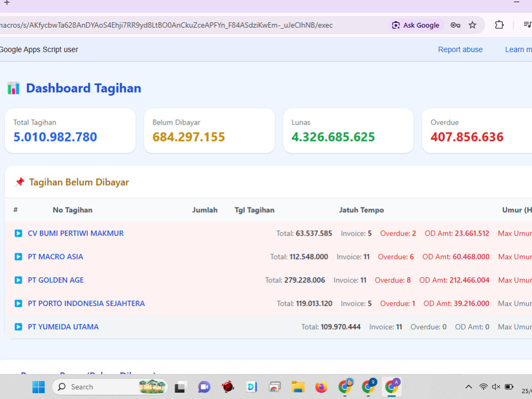Click the Jatuh Tempo column header
The width and height of the screenshot is (532, 399).
(361, 210)
